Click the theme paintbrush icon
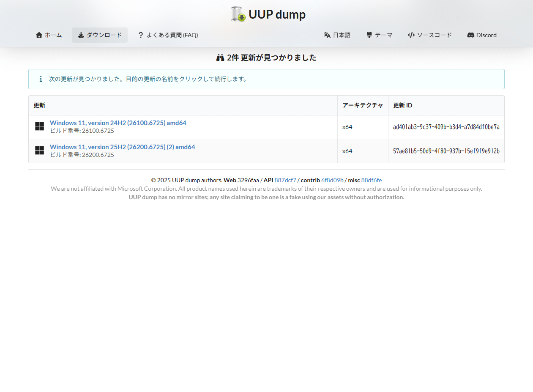Image resolution: width=533 pixels, height=392 pixels. pos(369,35)
